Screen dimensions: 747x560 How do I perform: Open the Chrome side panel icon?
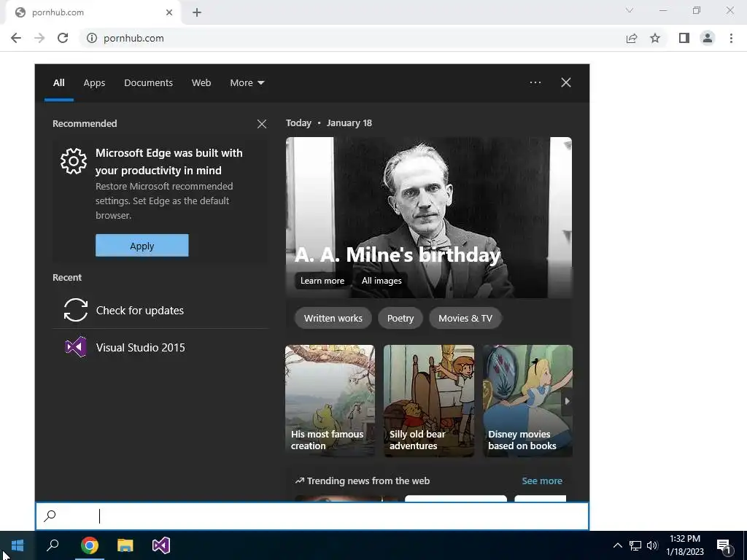click(x=684, y=38)
